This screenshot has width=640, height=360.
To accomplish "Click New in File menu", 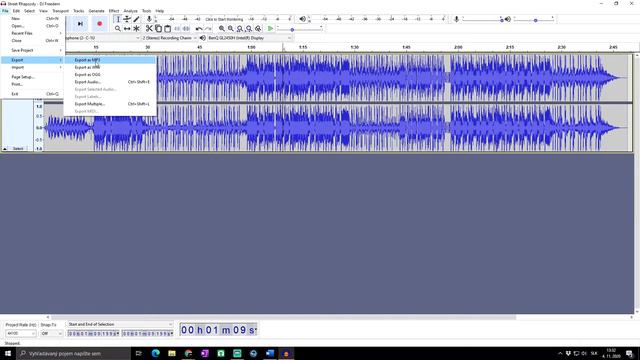I will 33,19.
